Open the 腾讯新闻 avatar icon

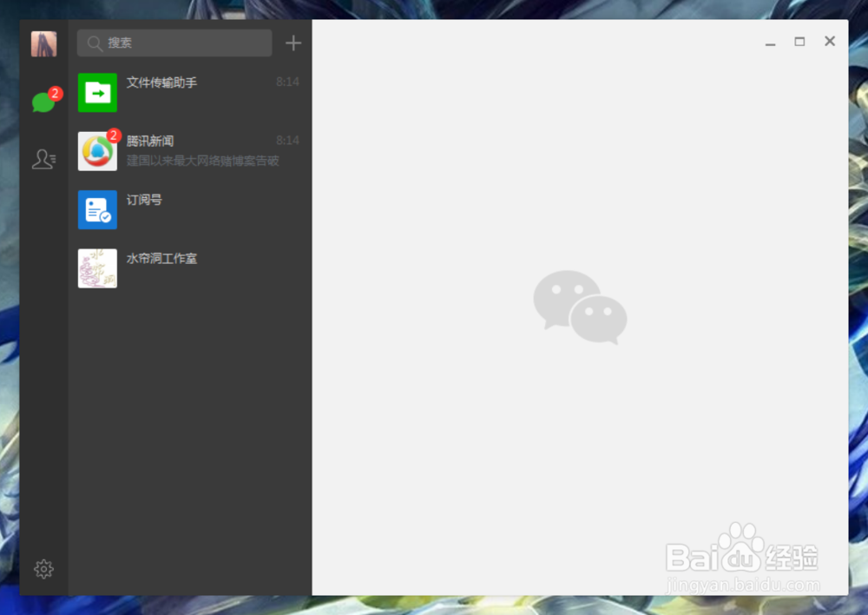click(x=97, y=151)
